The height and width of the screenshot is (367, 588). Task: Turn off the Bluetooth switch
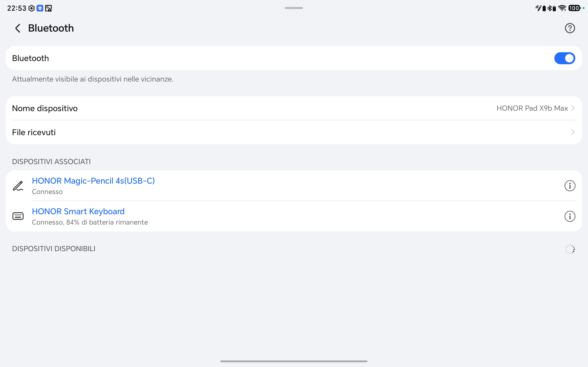(x=564, y=58)
